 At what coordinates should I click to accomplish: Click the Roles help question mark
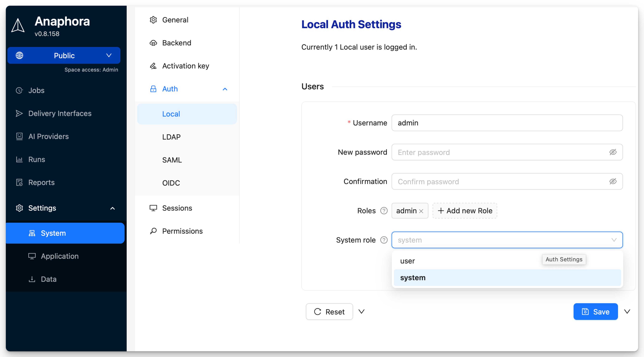384,211
